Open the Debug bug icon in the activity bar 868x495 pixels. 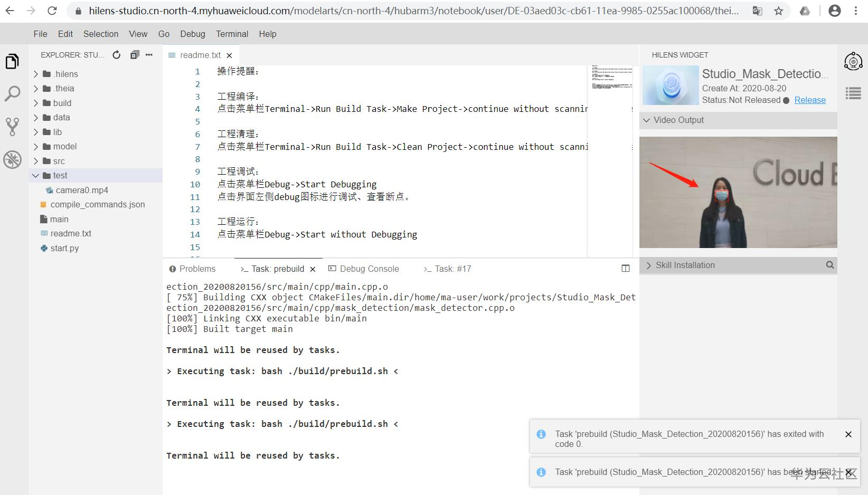point(12,159)
